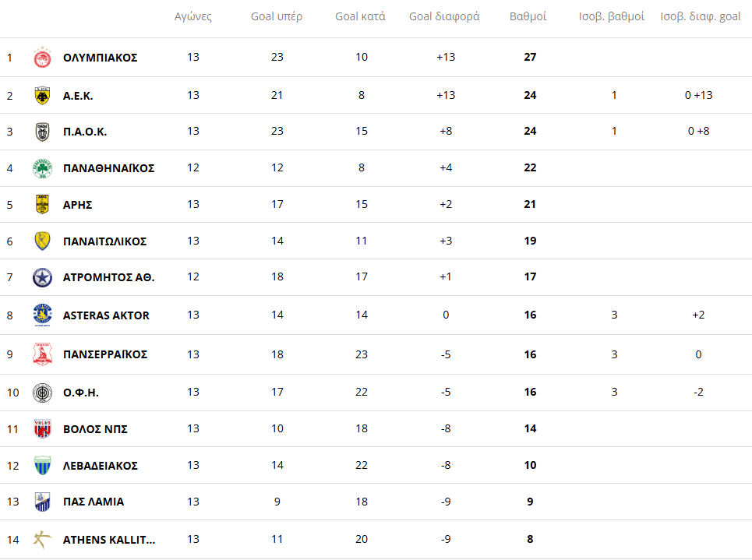The width and height of the screenshot is (752, 560).
Task: Click the A.E.K. club crest
Action: coord(42,96)
